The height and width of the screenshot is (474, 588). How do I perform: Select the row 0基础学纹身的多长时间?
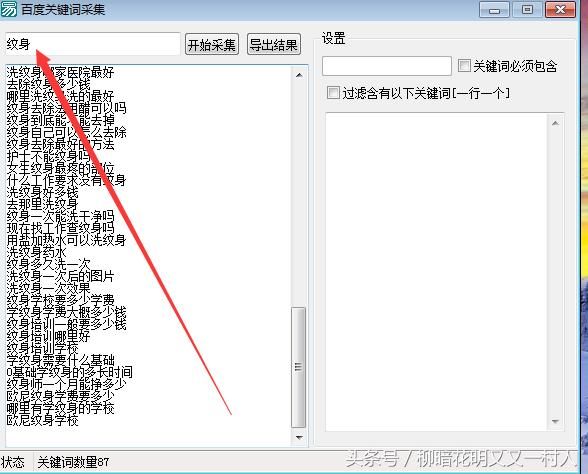pyautogui.click(x=69, y=372)
